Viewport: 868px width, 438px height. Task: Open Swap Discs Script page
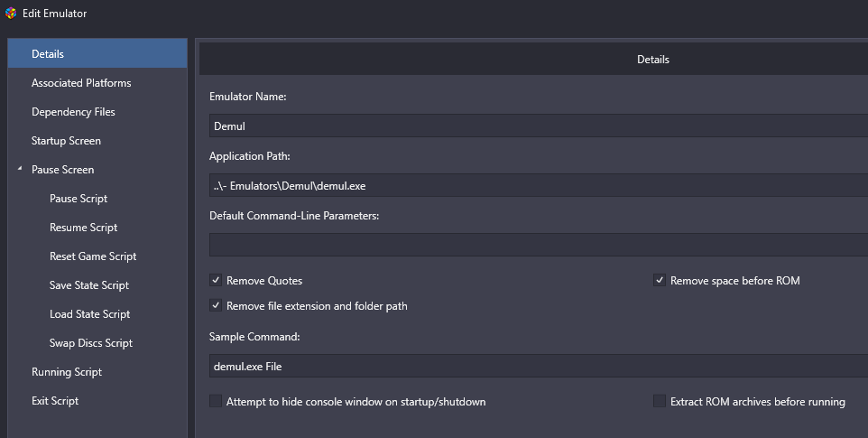tap(91, 343)
